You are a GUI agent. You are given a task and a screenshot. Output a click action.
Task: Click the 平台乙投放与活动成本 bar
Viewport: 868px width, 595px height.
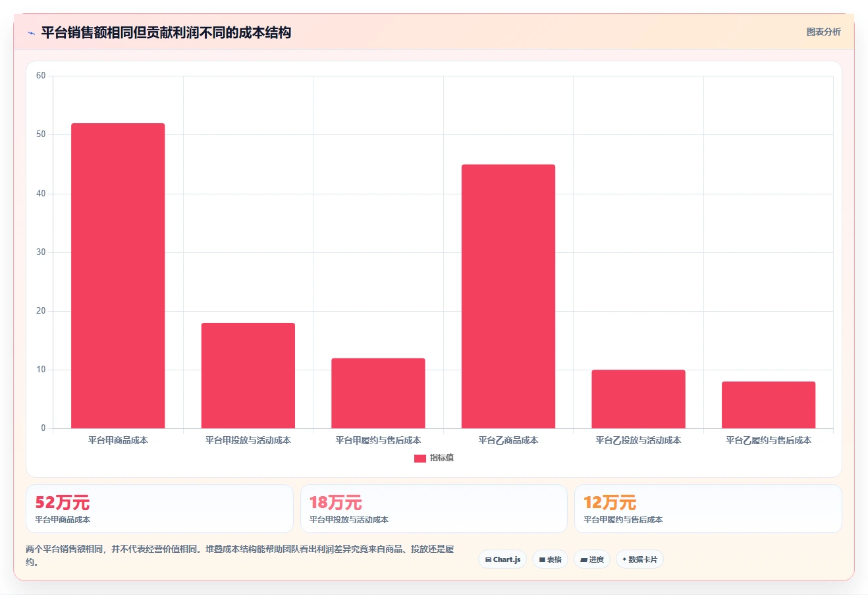pyautogui.click(x=638, y=399)
